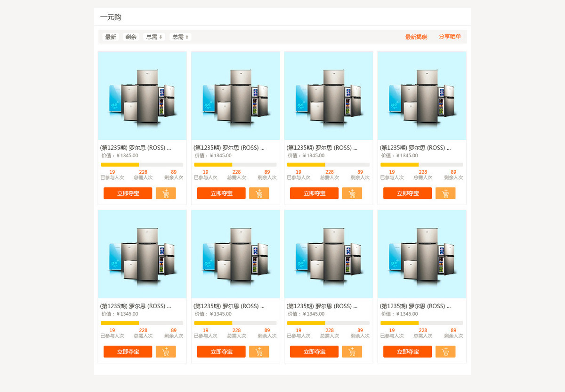Add first product in top row to cart
565x392 pixels.
166,193
